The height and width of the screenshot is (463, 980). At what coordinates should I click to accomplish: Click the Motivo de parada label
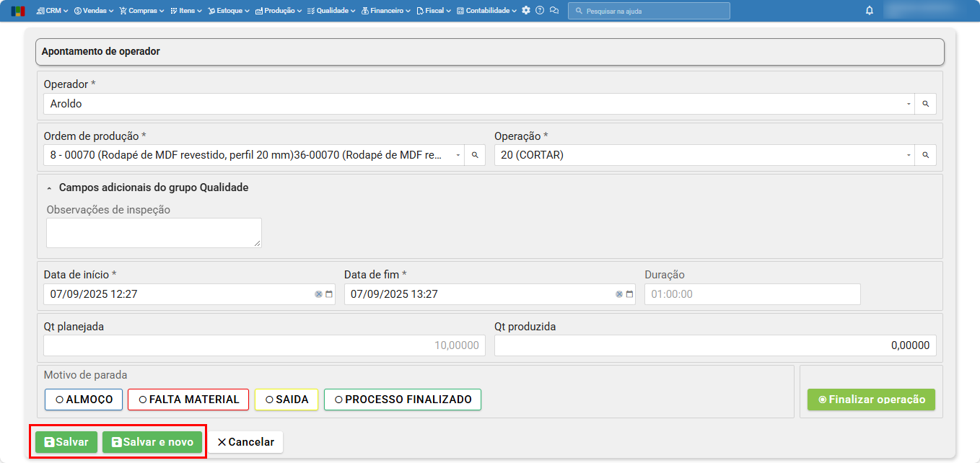pyautogui.click(x=86, y=375)
